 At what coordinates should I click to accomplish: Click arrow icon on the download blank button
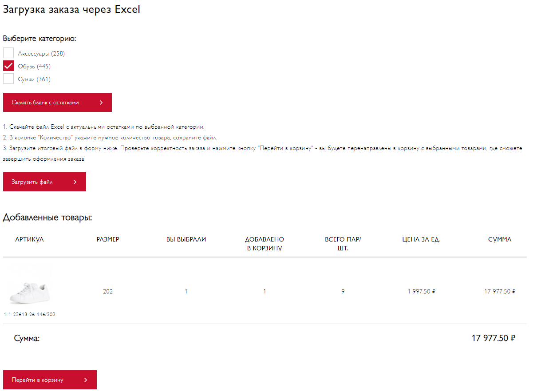pyautogui.click(x=101, y=103)
